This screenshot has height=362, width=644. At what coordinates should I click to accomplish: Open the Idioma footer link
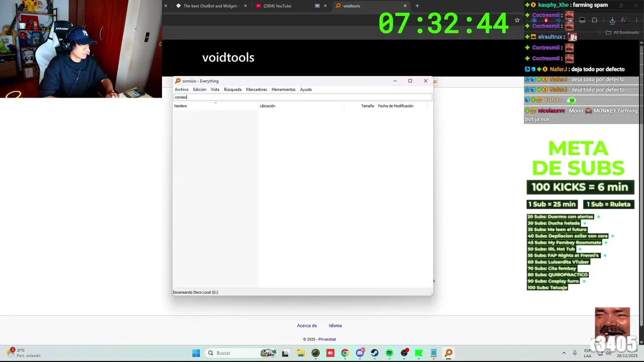click(x=335, y=326)
